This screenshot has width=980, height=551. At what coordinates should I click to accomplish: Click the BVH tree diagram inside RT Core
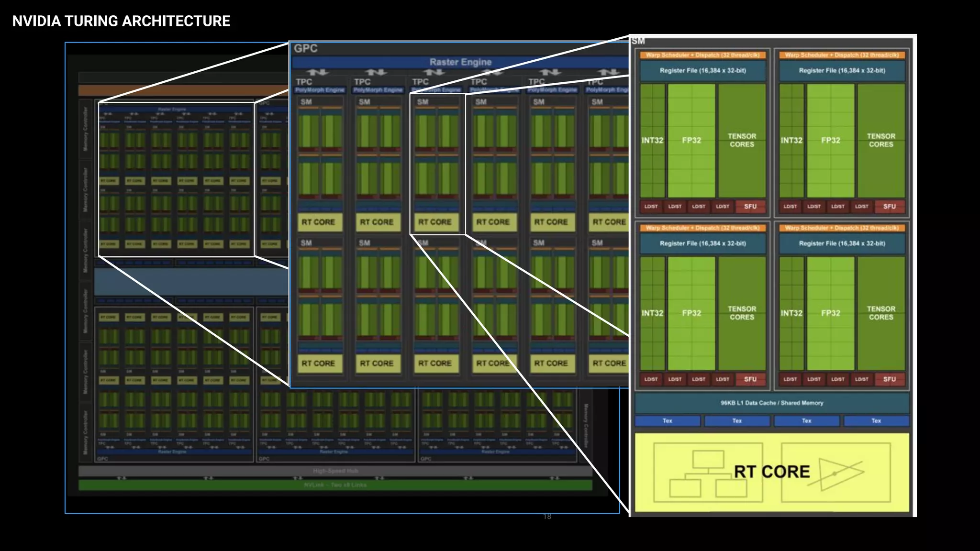(x=708, y=473)
